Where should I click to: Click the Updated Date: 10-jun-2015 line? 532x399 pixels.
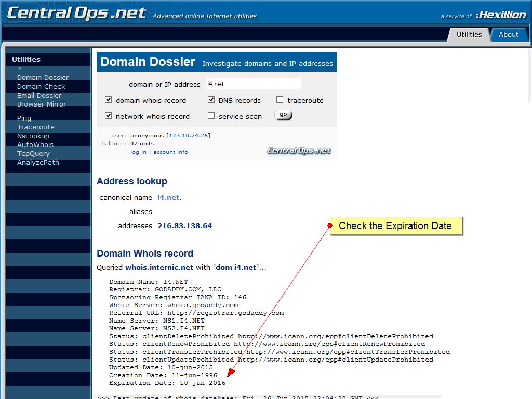[161, 367]
